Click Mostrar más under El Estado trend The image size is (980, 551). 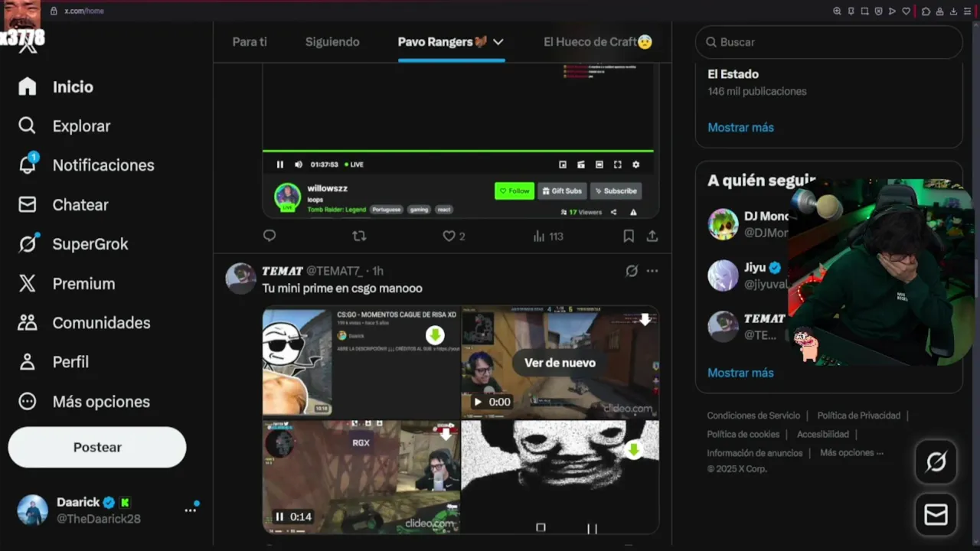(740, 128)
